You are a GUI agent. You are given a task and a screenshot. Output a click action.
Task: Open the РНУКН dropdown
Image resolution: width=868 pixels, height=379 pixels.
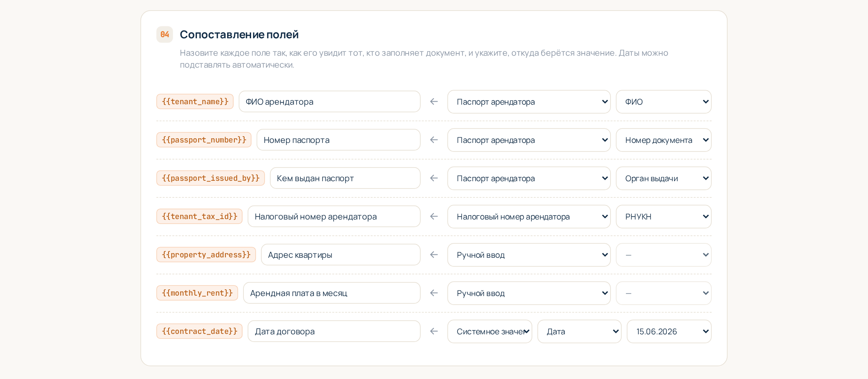tap(663, 217)
